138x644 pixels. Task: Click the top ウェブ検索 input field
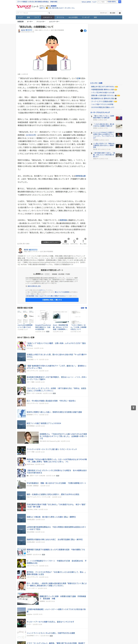(x=102, y=2)
